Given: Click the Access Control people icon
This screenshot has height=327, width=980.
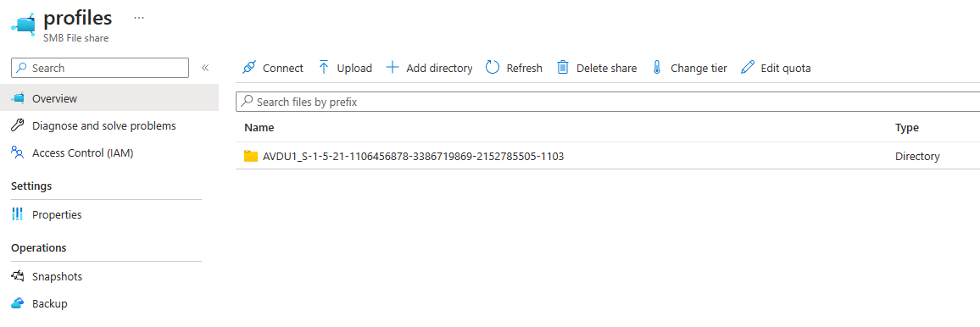Looking at the screenshot, I should 18,152.
